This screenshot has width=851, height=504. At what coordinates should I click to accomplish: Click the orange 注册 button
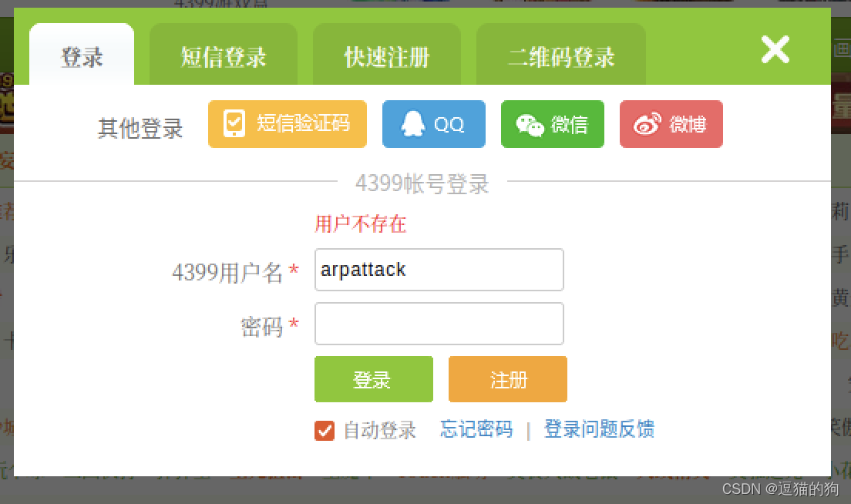pyautogui.click(x=507, y=379)
